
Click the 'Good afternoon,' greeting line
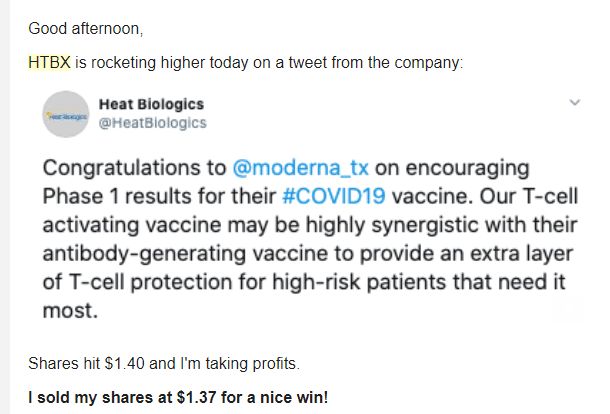pyautogui.click(x=86, y=29)
